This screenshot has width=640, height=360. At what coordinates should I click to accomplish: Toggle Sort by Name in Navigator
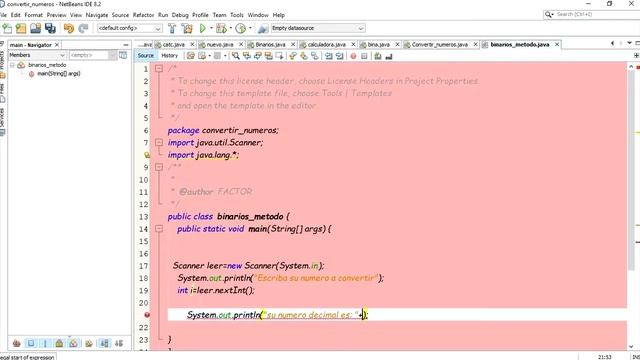click(x=104, y=343)
